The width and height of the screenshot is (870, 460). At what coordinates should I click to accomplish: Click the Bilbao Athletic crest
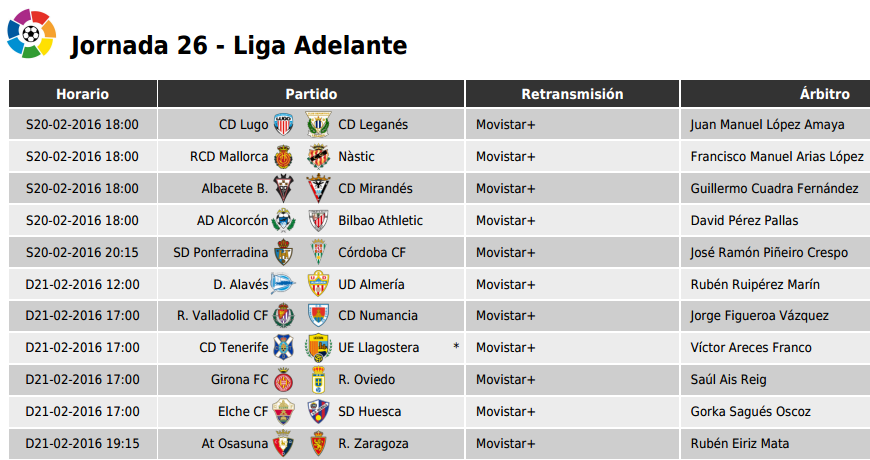[318, 220]
